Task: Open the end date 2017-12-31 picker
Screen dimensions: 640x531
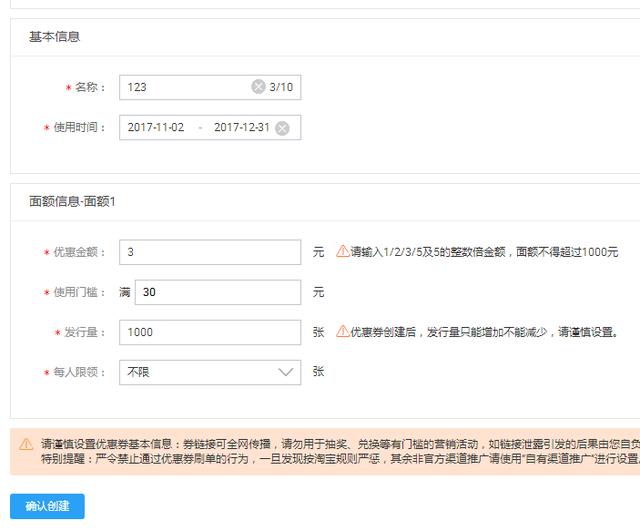Action: 242,127
